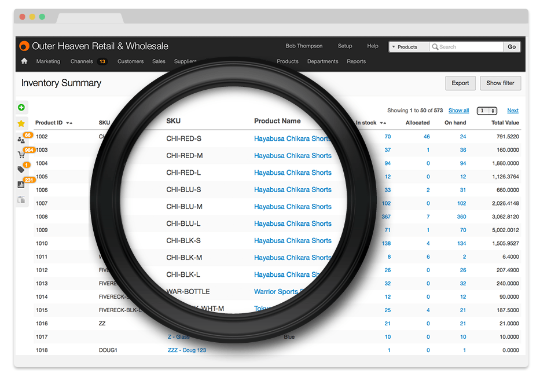Open the tag icon with badge 1
Screen dimensions: 540x392
click(x=21, y=169)
